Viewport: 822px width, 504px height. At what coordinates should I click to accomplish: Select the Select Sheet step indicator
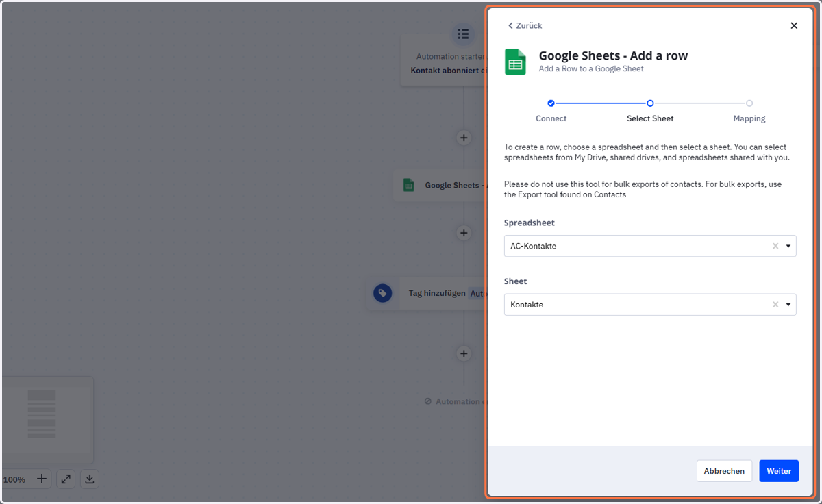pyautogui.click(x=650, y=103)
